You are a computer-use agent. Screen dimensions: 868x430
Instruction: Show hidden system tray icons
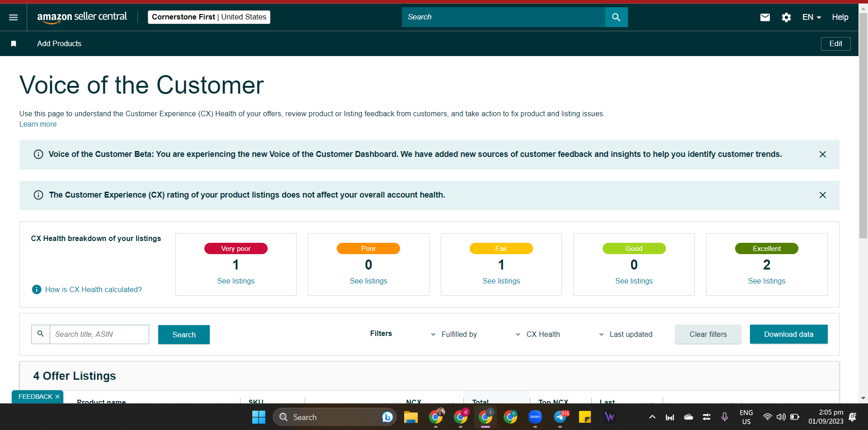click(x=652, y=417)
